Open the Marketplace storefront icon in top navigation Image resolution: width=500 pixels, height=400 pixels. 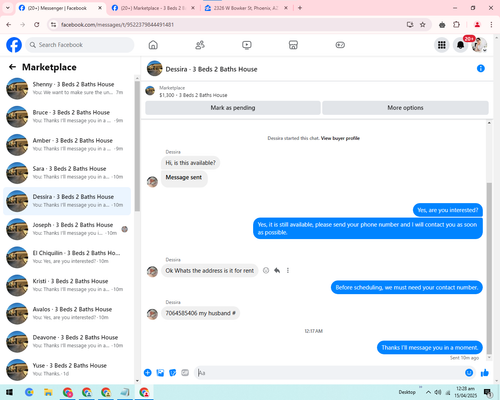point(293,45)
